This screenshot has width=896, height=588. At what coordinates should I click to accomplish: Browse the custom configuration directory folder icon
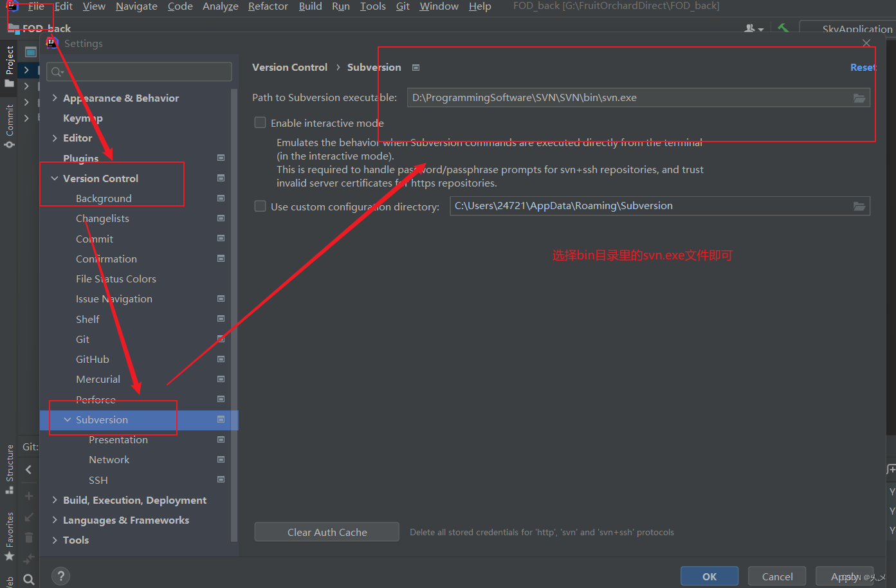click(x=859, y=207)
